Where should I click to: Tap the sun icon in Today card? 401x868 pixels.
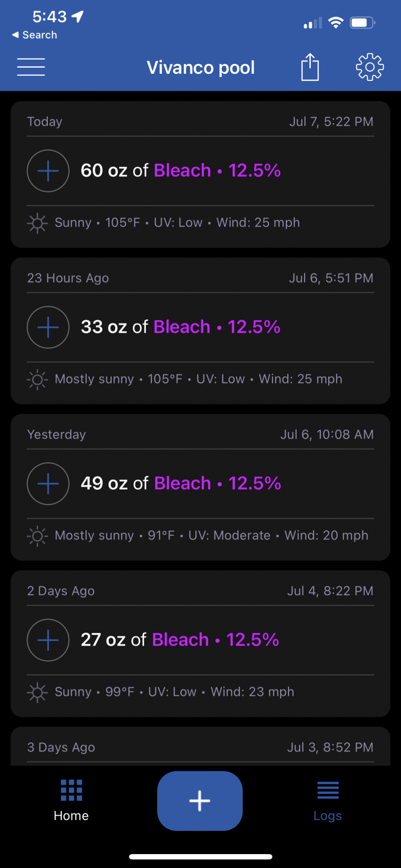coord(37,223)
